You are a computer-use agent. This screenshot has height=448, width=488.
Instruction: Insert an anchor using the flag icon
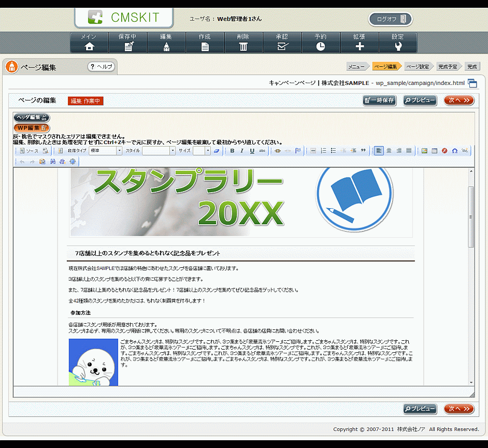click(x=298, y=151)
